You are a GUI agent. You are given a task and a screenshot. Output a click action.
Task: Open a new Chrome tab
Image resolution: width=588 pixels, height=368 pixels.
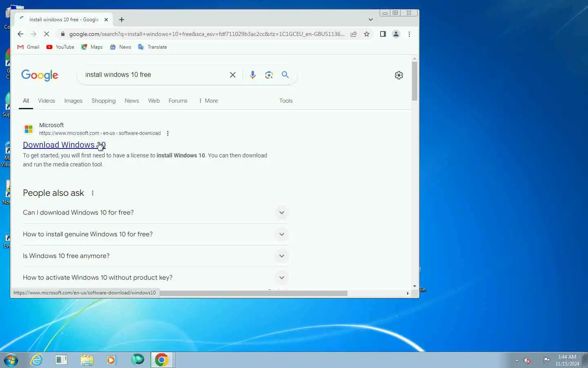pyautogui.click(x=122, y=20)
